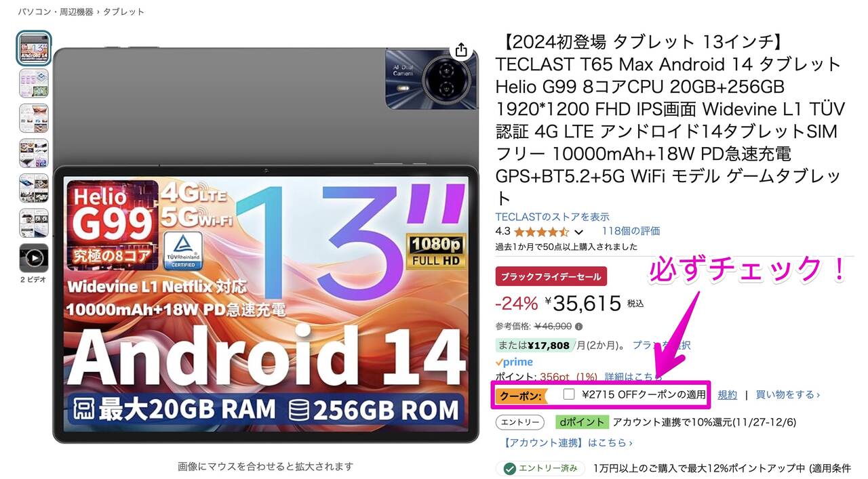Click the ブラックフライデーセール badge

click(551, 276)
